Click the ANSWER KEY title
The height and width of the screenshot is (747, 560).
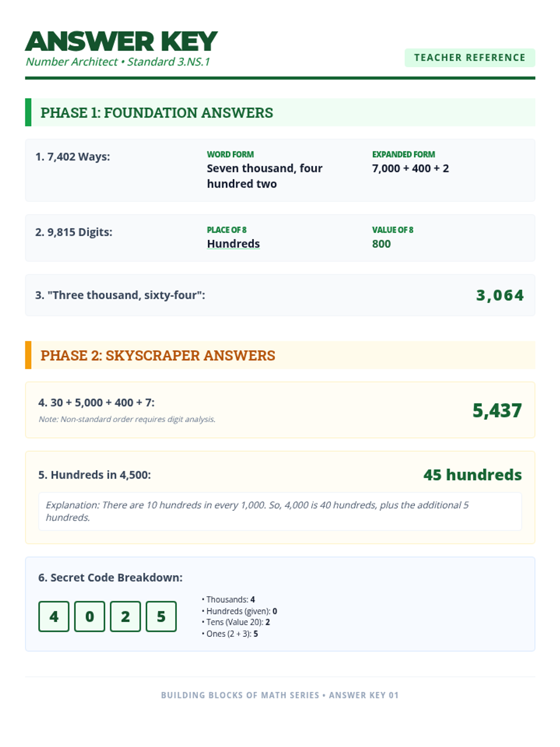pos(121,41)
